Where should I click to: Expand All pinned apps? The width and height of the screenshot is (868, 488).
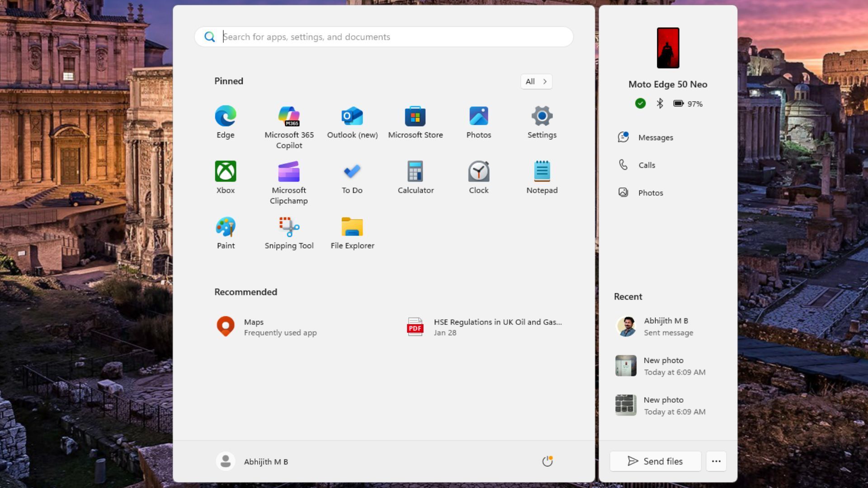click(x=536, y=81)
